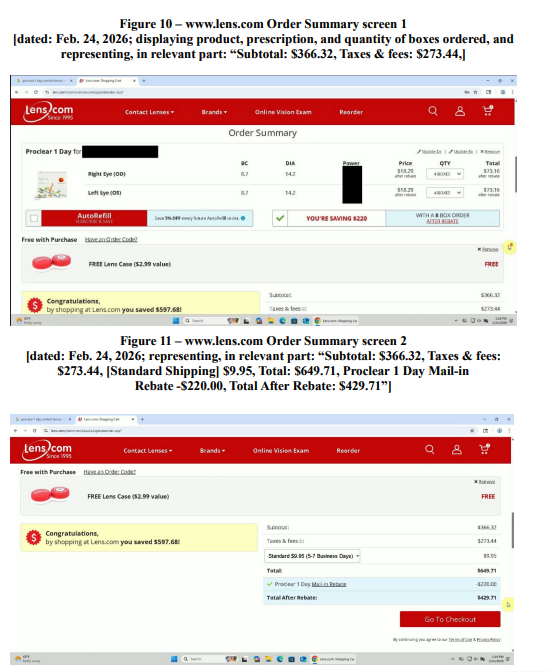Image resolution: width=549 pixels, height=672 pixels.
Task: Bookmark the page with star icon in Figure 10
Action: (x=475, y=92)
